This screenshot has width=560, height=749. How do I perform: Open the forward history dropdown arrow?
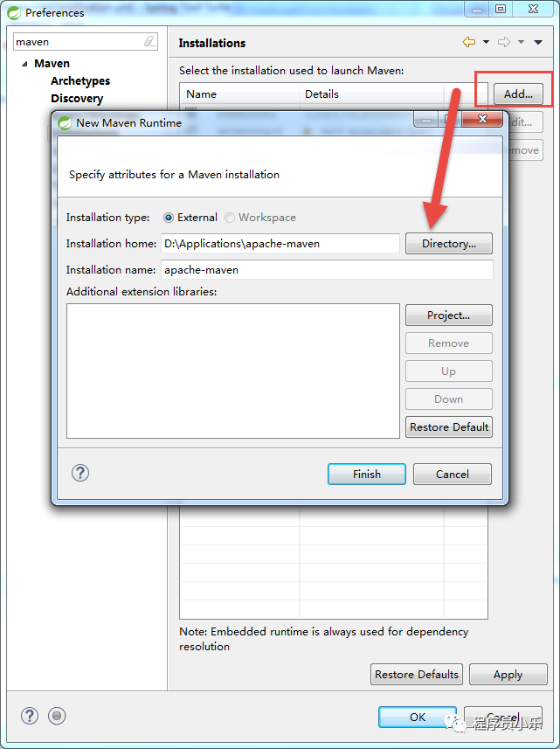[521, 42]
